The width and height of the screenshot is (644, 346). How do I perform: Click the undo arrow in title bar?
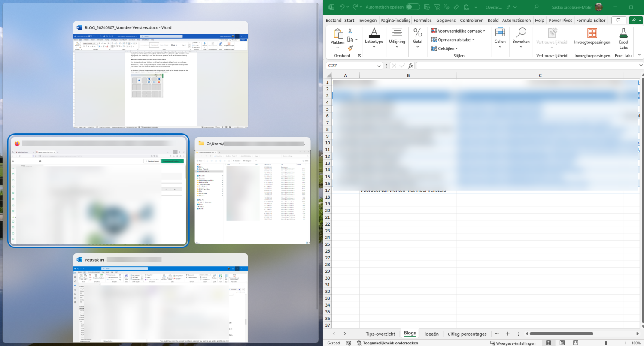point(342,7)
